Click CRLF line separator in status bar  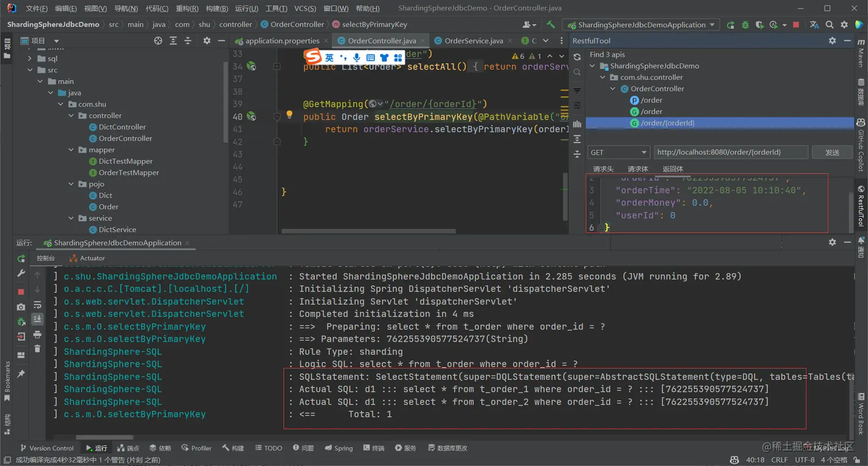click(x=779, y=460)
